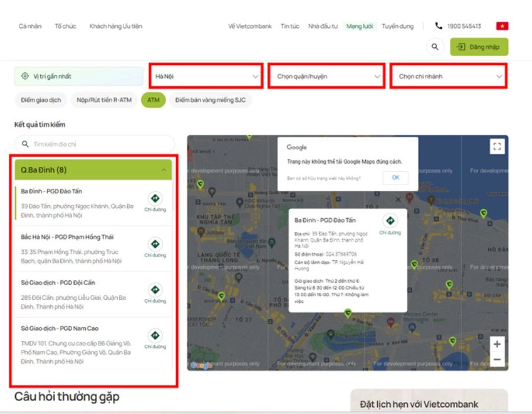Image resolution: width=532 pixels, height=414 pixels.
Task: Select the ATM filter tab
Action: point(153,100)
